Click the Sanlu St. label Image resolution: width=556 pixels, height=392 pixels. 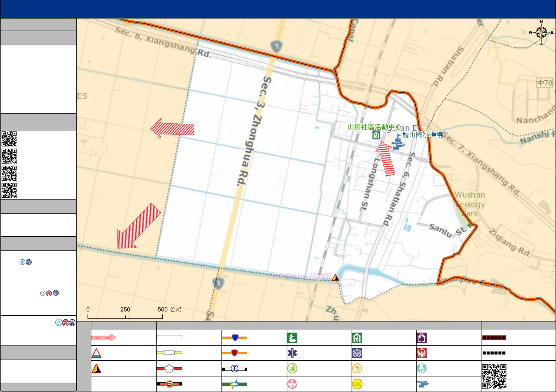pyautogui.click(x=447, y=231)
